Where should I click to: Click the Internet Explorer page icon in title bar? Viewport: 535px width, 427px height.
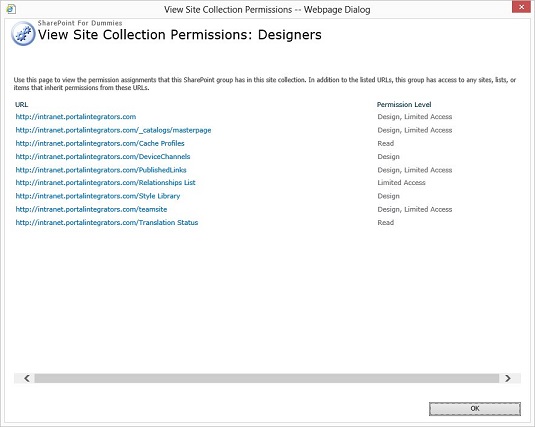(x=11, y=9)
